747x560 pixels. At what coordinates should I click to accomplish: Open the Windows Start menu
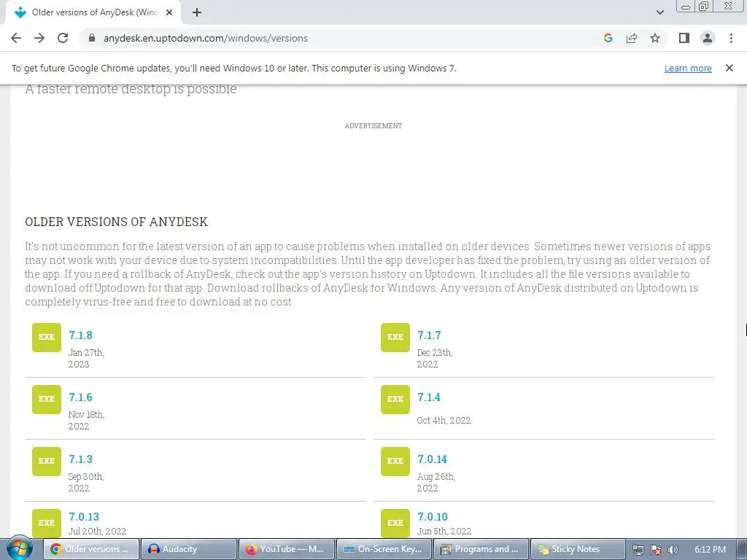[19, 548]
